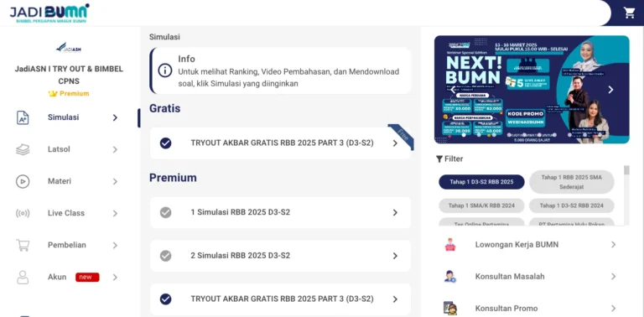Expand Materi sidebar chevron
The width and height of the screenshot is (644, 317).
tap(115, 181)
